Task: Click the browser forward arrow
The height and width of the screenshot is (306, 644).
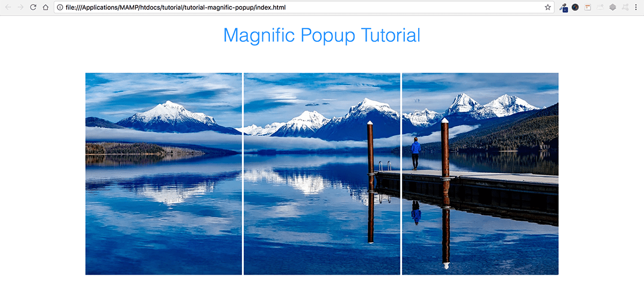Action: (x=20, y=8)
